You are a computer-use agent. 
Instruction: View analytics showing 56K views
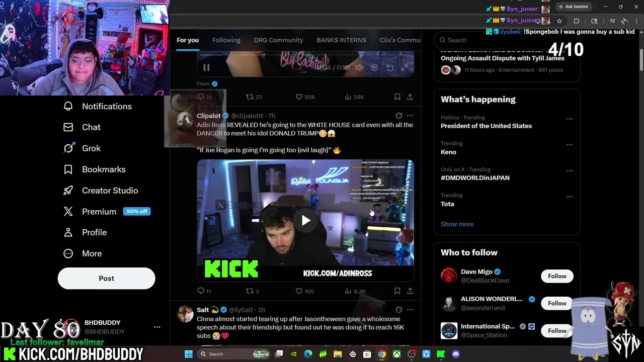(354, 97)
